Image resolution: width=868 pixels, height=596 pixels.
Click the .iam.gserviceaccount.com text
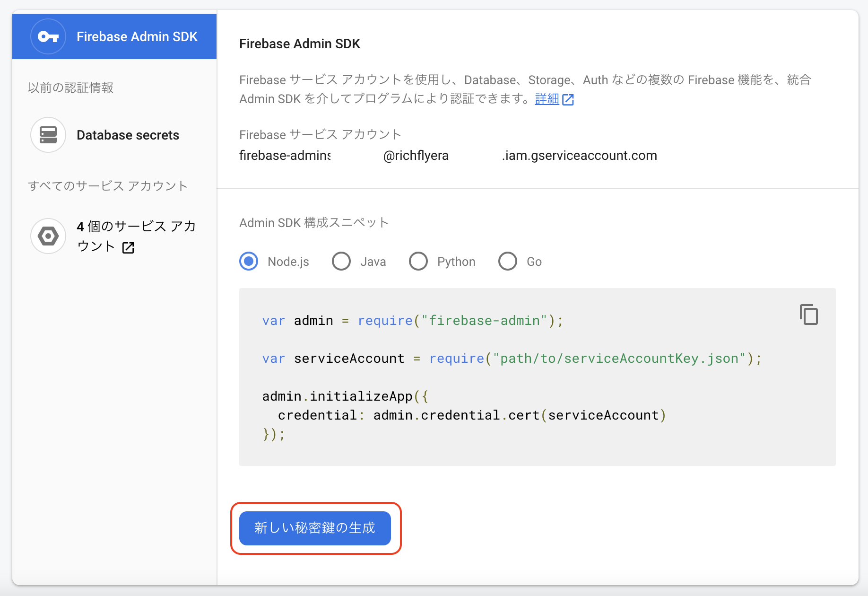tap(580, 156)
